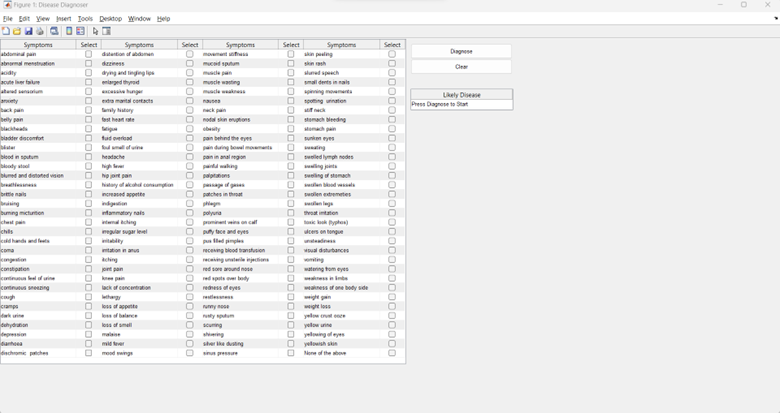Viewport: 780px width, 413px height.
Task: Click the Diagnose button
Action: pos(461,51)
